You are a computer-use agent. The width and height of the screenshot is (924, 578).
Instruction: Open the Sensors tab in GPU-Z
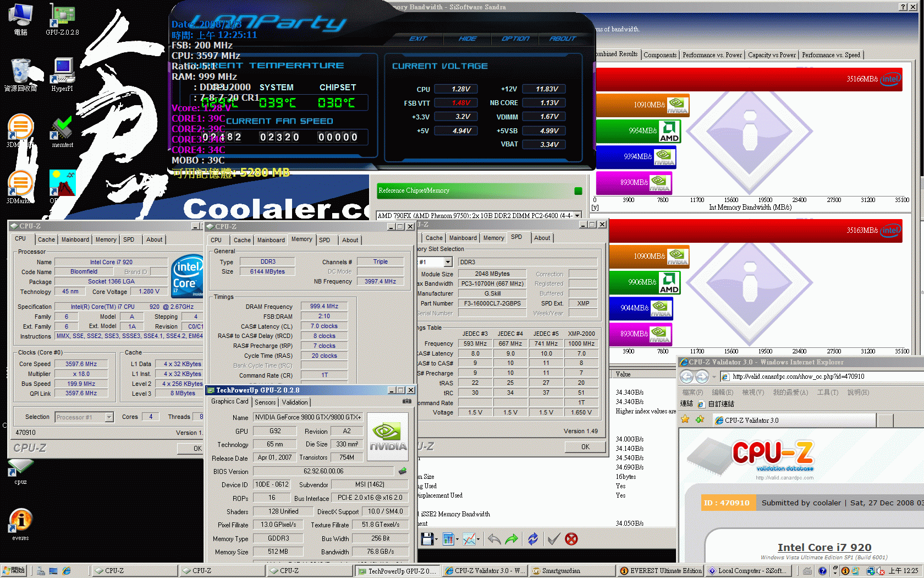tap(265, 402)
